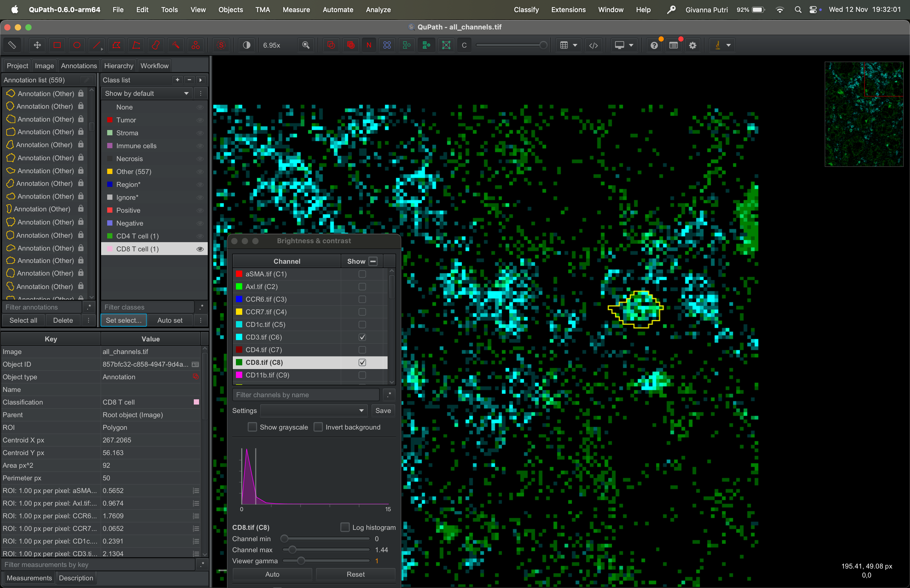Image resolution: width=910 pixels, height=588 pixels.
Task: Open the script editor icon
Action: tap(593, 45)
